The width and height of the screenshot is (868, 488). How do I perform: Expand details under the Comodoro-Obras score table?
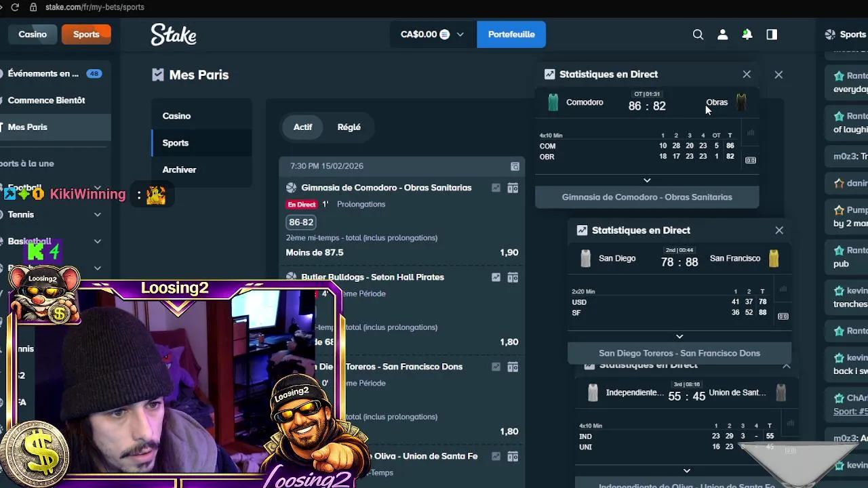pos(647,180)
